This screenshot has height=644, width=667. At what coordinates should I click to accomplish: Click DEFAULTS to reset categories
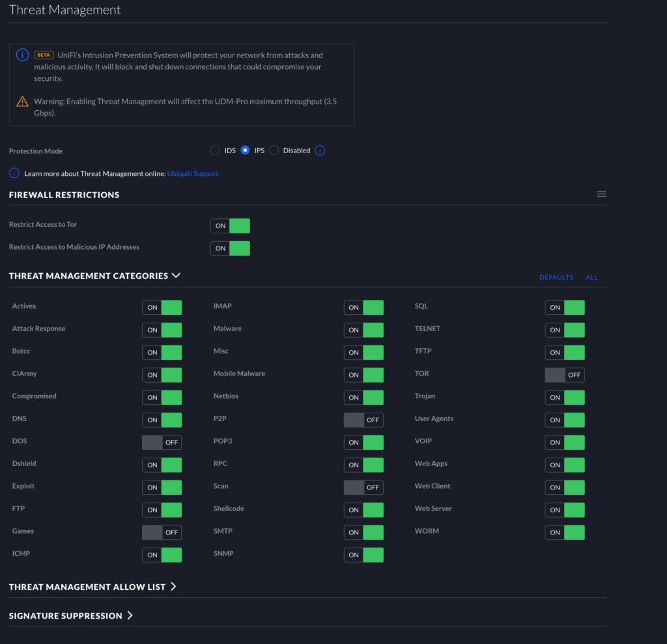[x=556, y=278]
